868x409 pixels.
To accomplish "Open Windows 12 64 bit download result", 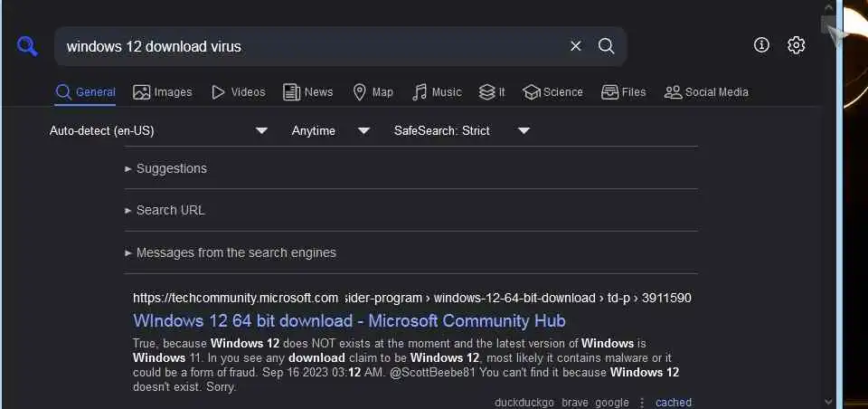I will 349,321.
